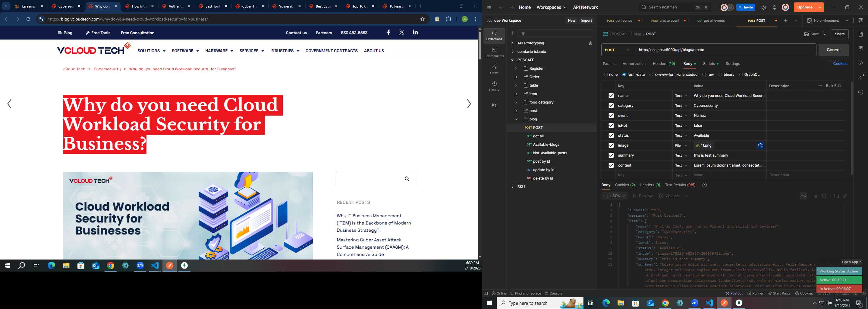The image size is (868, 309).
Task: Select the raw body type radio
Action: tap(704, 75)
